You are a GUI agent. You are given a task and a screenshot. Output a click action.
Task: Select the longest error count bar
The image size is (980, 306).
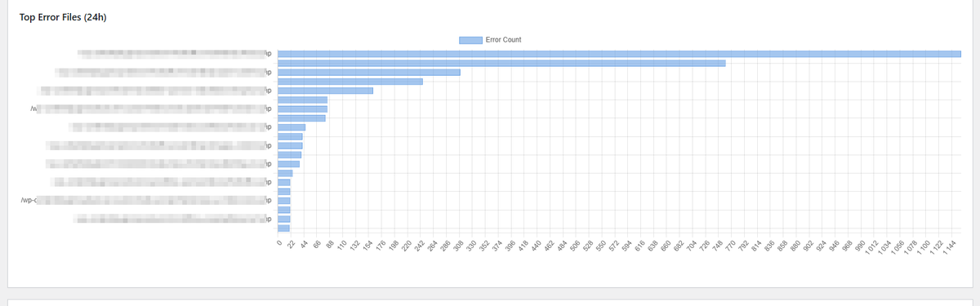(619, 54)
